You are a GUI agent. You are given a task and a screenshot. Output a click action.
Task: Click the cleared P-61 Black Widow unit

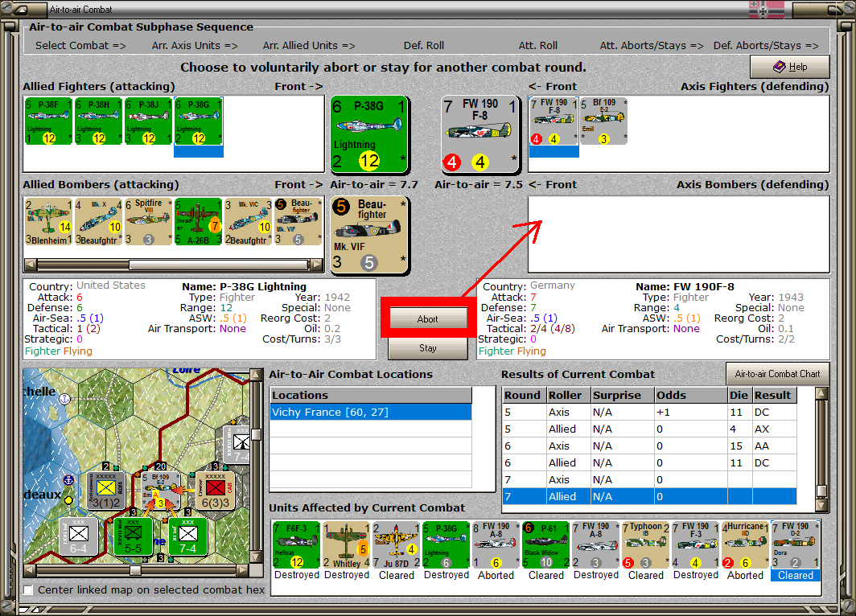pos(546,544)
